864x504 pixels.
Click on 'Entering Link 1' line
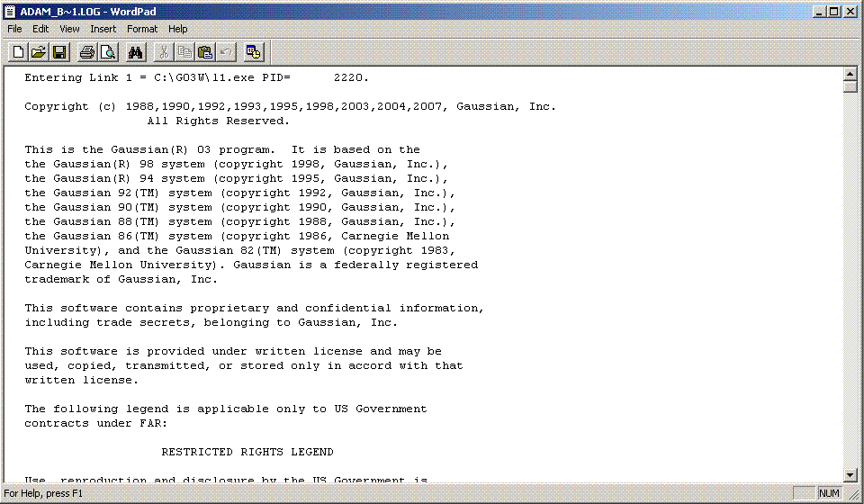[x=197, y=77]
